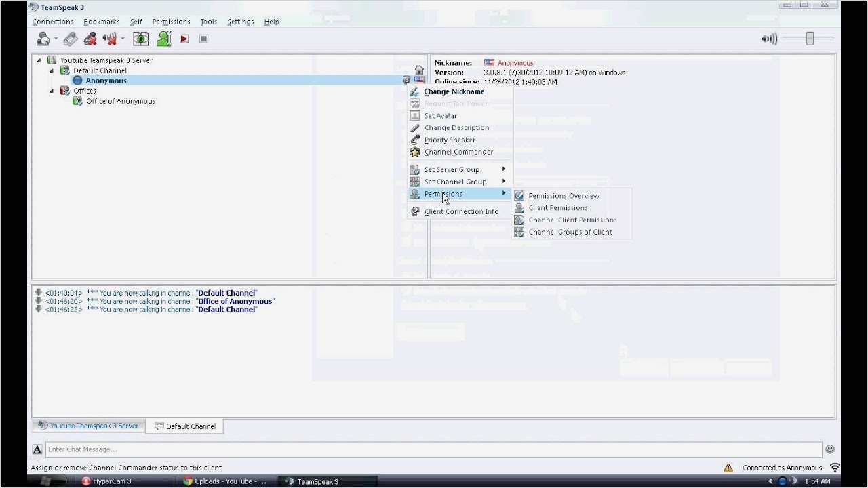Mute speakers using the toolbar icon
This screenshot has height=488, width=868.
pyautogui.click(x=110, y=39)
